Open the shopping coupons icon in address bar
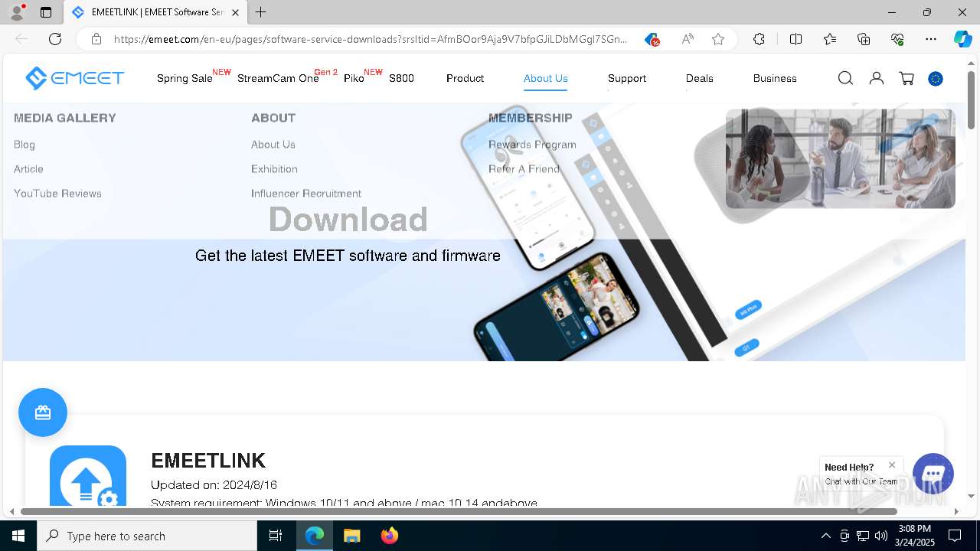 tap(652, 39)
